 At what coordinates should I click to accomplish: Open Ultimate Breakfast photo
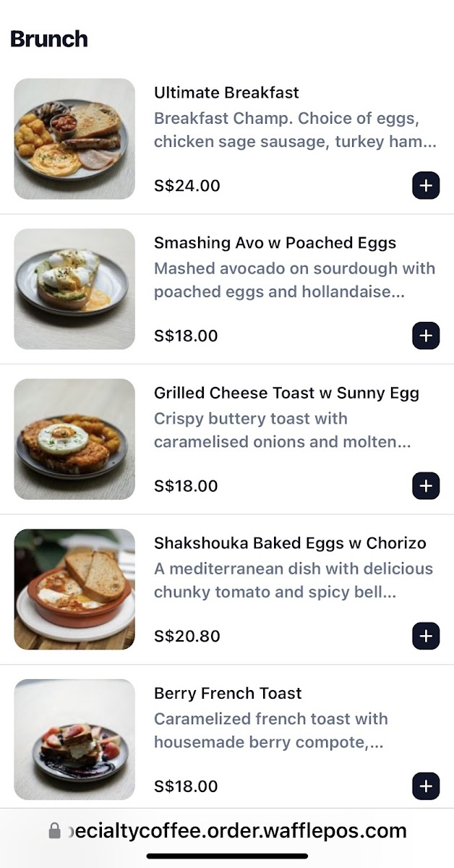[x=74, y=139]
